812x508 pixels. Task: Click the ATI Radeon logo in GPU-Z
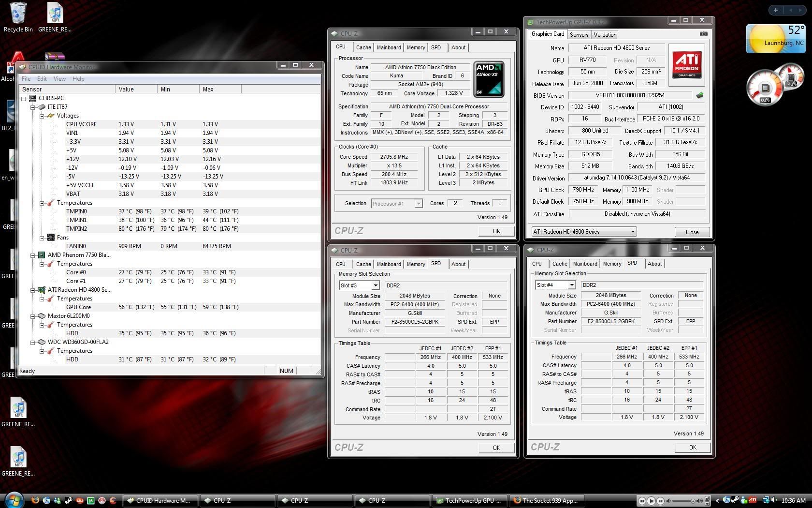point(687,65)
